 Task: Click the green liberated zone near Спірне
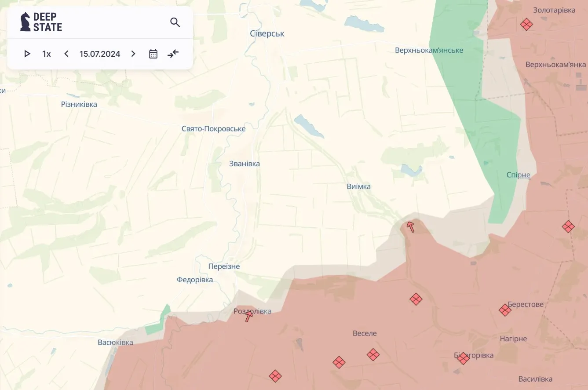click(501, 176)
